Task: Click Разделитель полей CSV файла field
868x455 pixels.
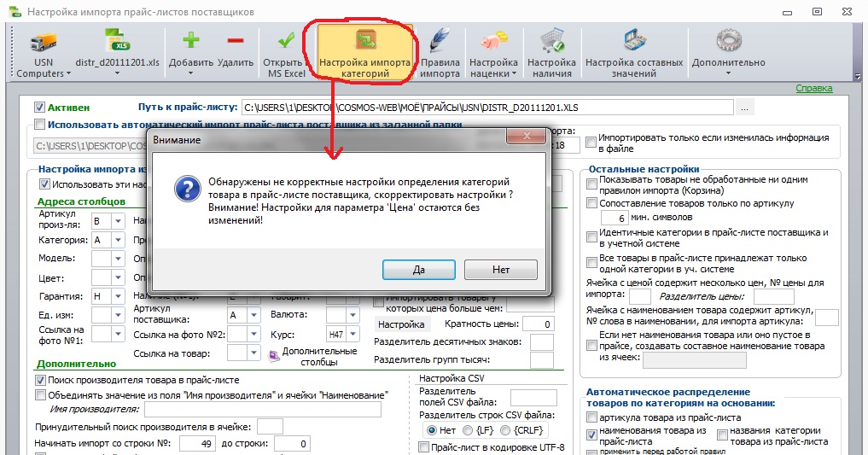Action: [x=533, y=397]
